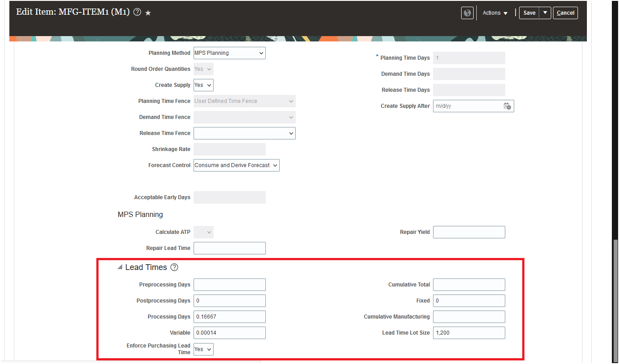
Task: Click the Repair Yield field
Action: [469, 232]
